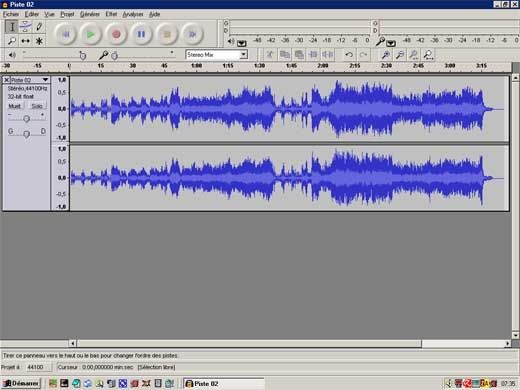The width and height of the screenshot is (520, 390).
Task: Select the Envelope tool
Action: (25, 27)
